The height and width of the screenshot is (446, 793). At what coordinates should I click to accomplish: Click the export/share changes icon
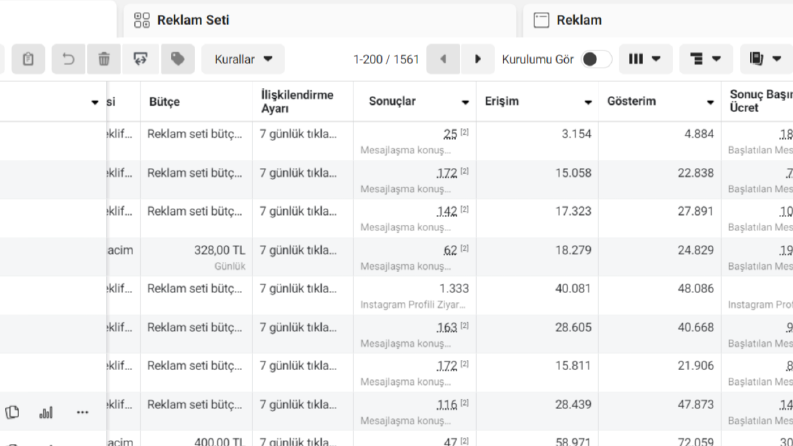coord(140,59)
